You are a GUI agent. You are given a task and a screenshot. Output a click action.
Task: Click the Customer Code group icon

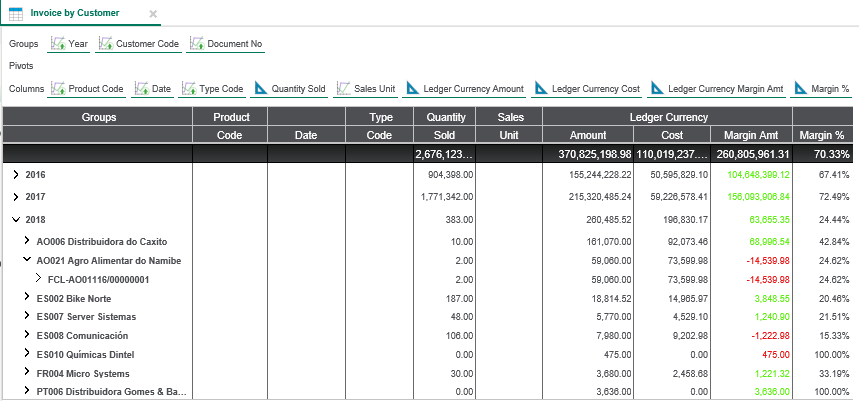click(105, 44)
